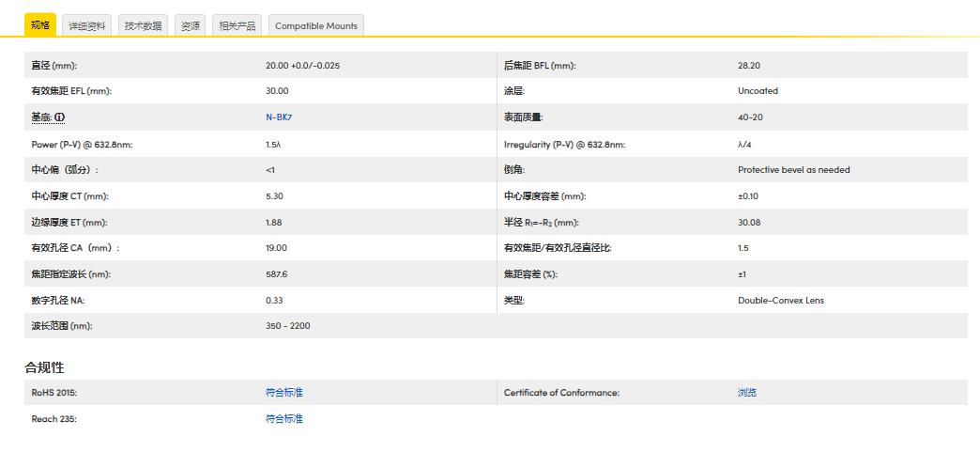Click the 中心偏（弧分）label
980x452 pixels.
tap(65, 170)
